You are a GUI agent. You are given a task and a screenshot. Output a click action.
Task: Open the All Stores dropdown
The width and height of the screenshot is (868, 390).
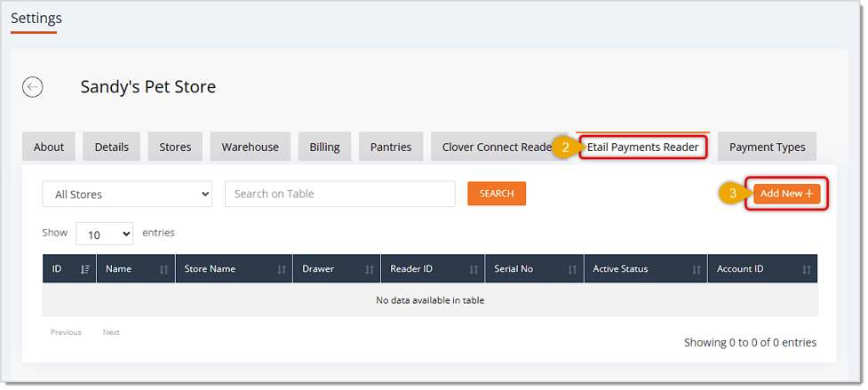point(127,195)
